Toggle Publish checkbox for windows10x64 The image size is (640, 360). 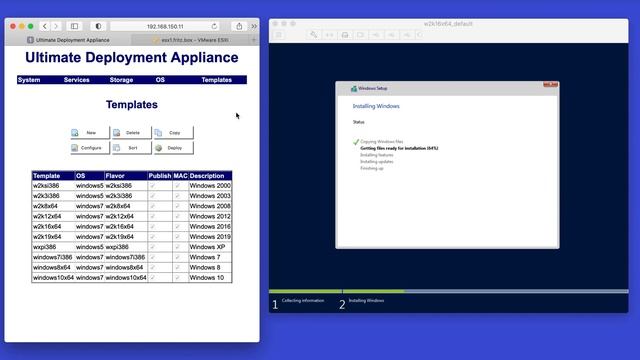[x=153, y=278]
